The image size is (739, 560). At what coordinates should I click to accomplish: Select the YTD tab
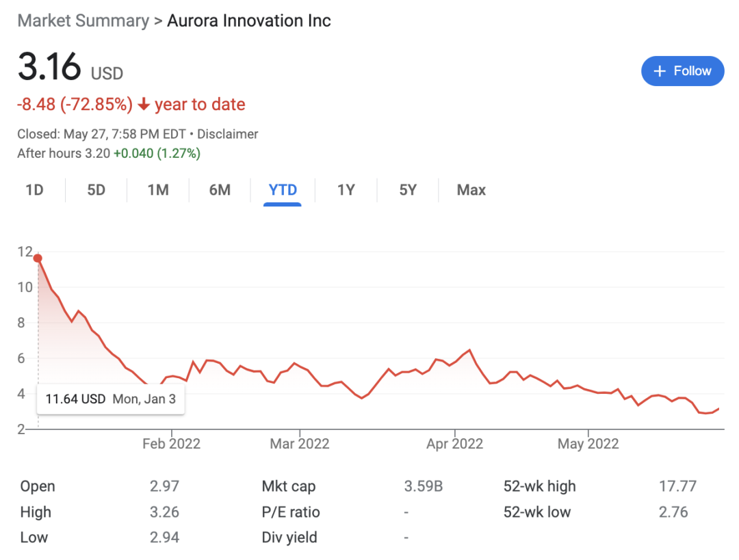(x=283, y=190)
